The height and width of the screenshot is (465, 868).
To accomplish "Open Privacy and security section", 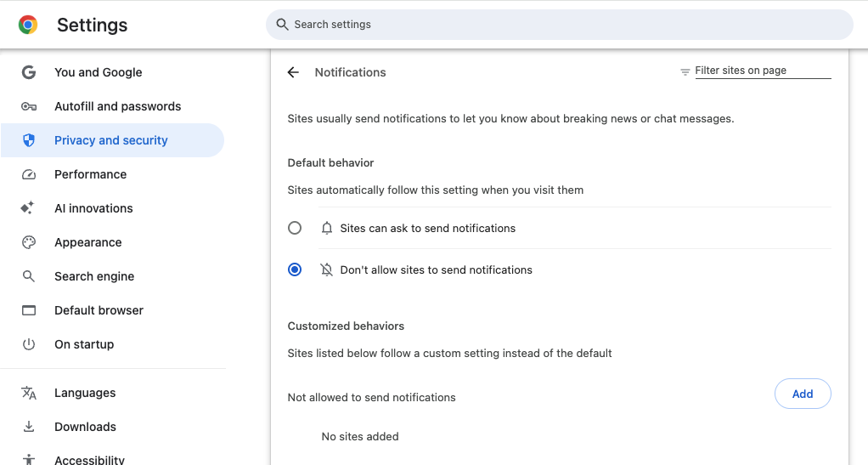I will 112,140.
